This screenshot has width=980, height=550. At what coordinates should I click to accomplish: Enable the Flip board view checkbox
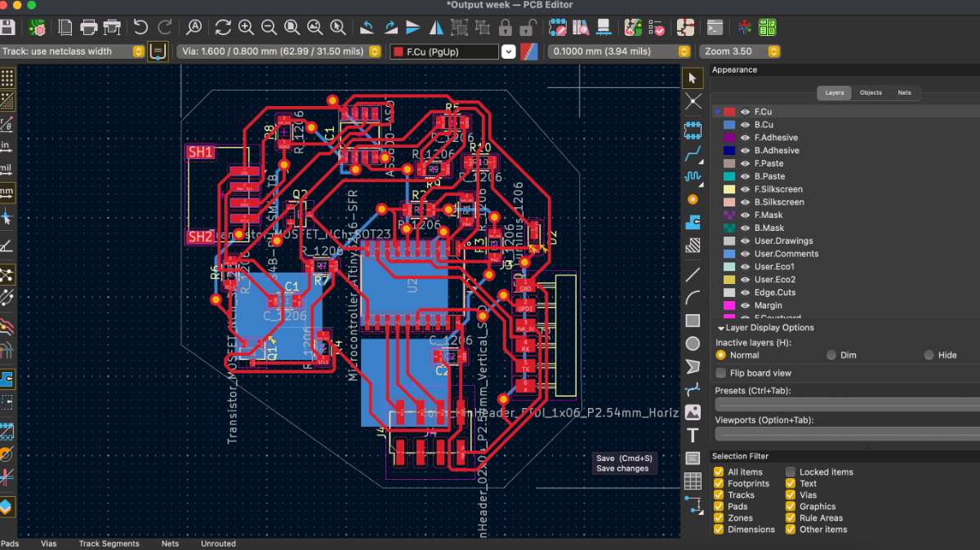coord(720,373)
